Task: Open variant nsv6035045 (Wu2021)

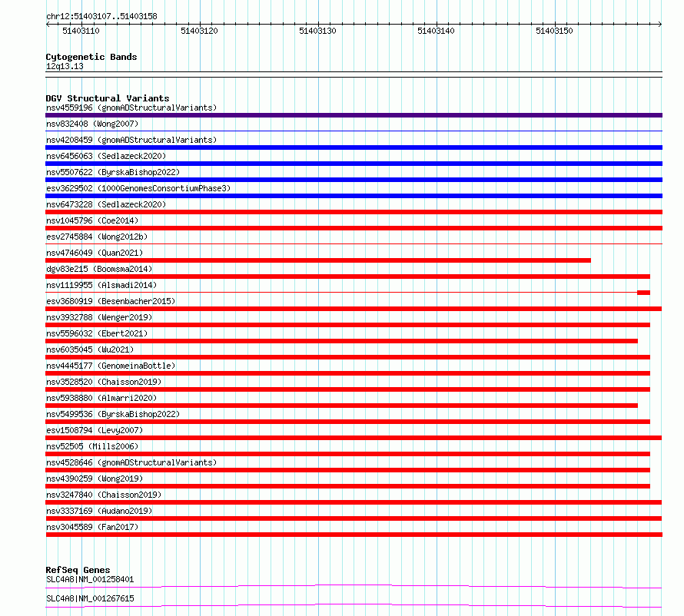Action: click(x=90, y=349)
